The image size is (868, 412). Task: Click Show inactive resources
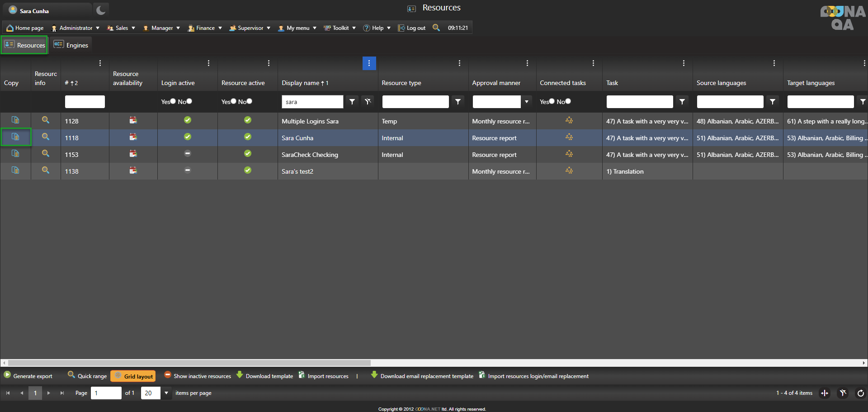coord(198,376)
